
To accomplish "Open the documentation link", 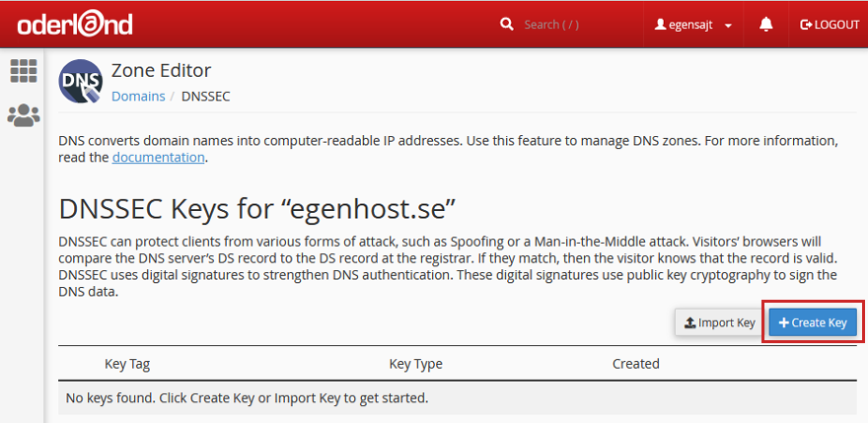I will point(159,157).
